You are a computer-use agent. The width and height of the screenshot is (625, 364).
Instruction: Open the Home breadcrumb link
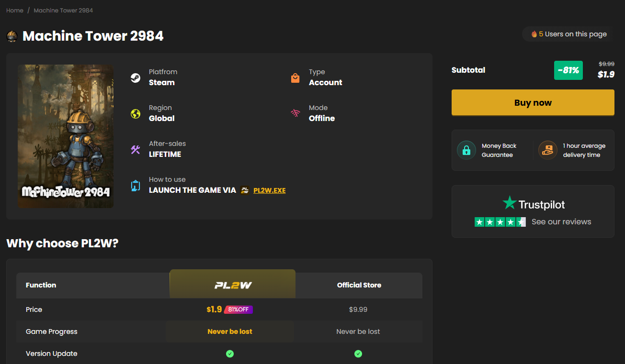(15, 10)
